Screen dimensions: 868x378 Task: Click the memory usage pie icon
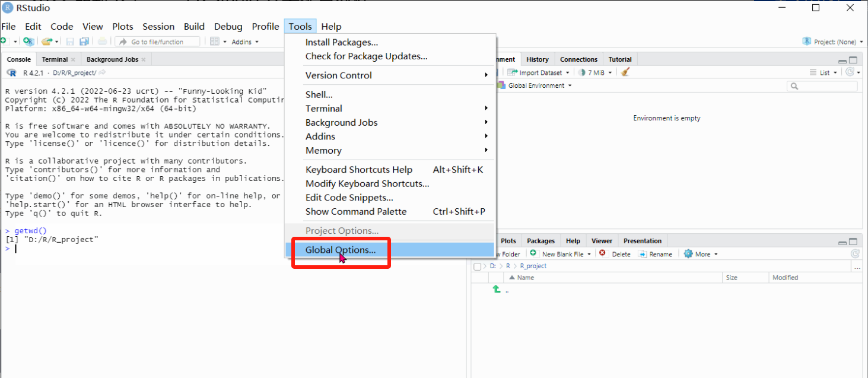(x=583, y=72)
